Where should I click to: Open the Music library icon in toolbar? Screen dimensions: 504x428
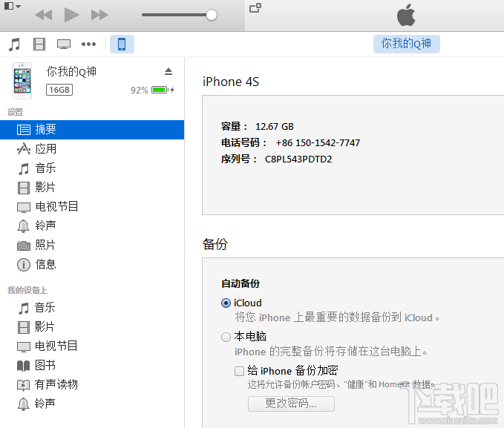[x=14, y=44]
